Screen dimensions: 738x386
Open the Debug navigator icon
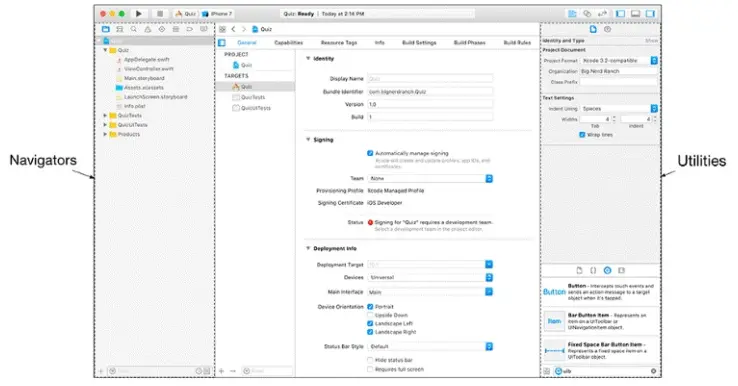tap(176, 29)
